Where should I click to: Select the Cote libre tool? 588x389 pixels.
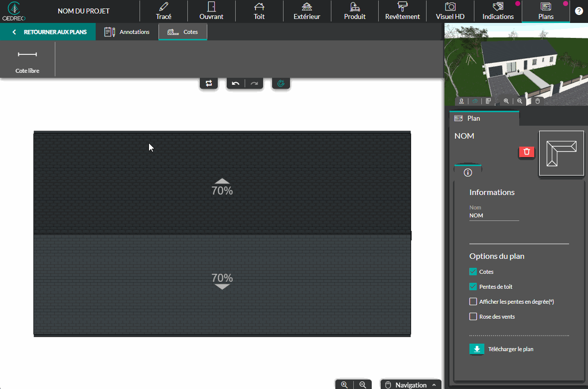pyautogui.click(x=27, y=60)
